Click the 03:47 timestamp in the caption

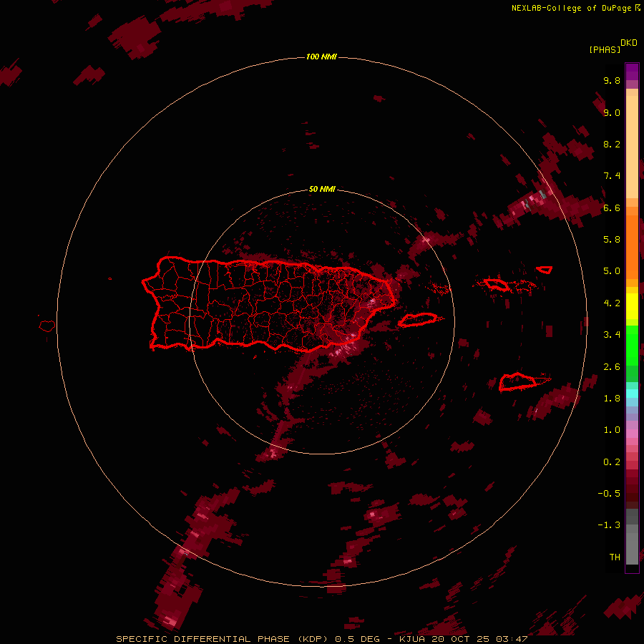click(512, 639)
